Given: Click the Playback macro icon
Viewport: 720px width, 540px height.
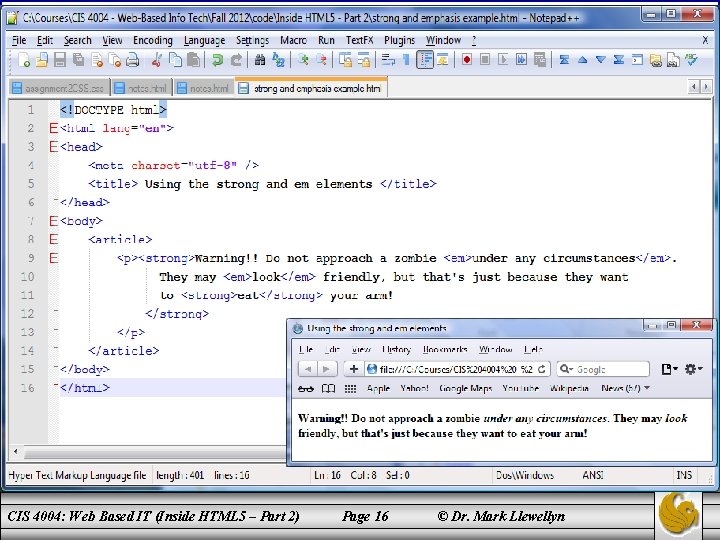Looking at the screenshot, I should pos(503,60).
